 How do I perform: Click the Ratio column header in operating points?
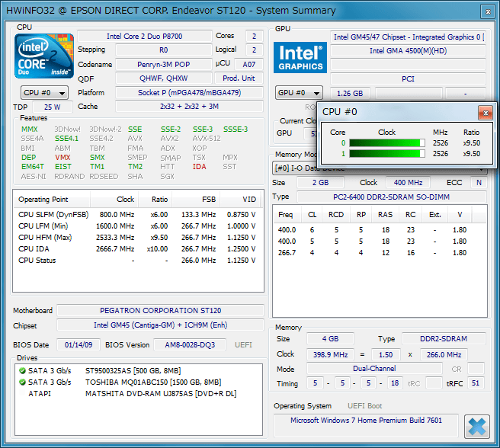[x=155, y=200]
